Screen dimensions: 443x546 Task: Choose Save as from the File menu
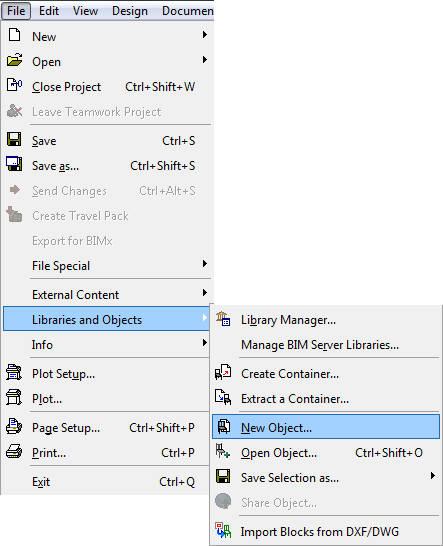[x=106, y=166]
